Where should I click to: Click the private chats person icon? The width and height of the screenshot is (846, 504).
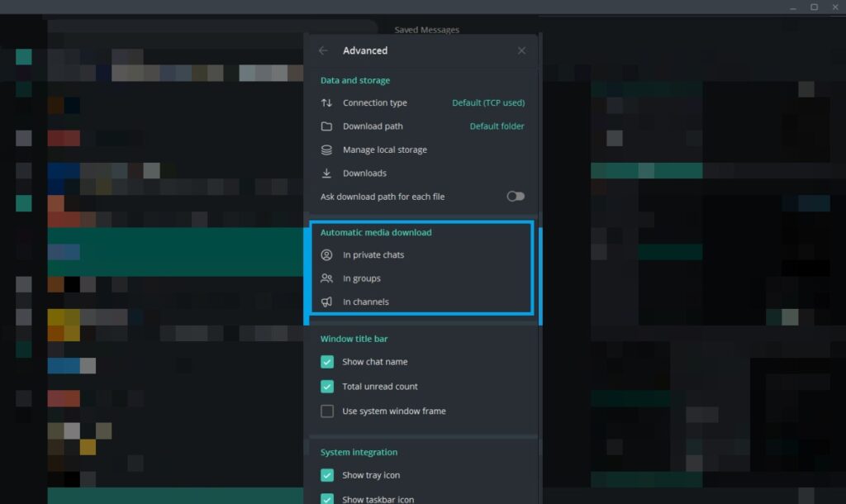click(326, 255)
